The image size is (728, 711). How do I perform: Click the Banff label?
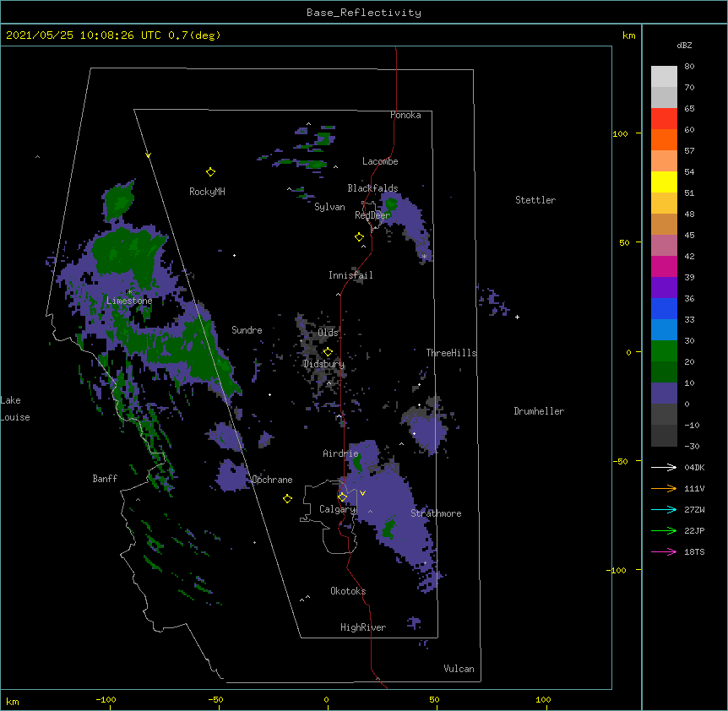click(x=105, y=479)
